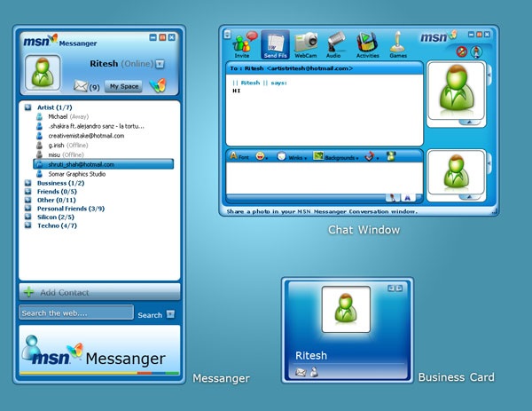Expand the Personal Friends (3/9) group

27,209
